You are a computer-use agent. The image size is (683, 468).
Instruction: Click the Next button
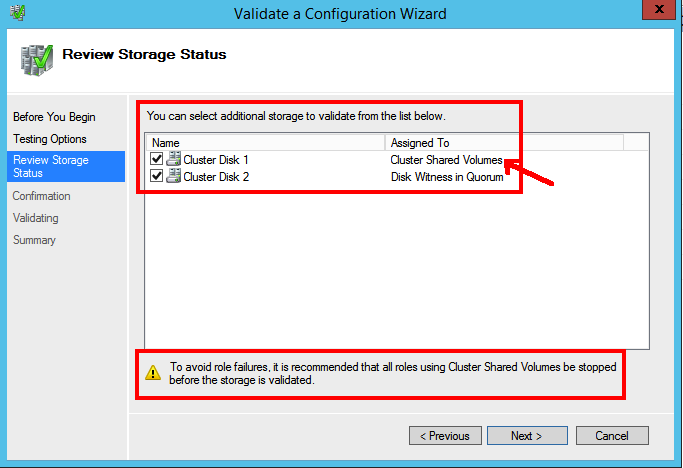pos(527,436)
